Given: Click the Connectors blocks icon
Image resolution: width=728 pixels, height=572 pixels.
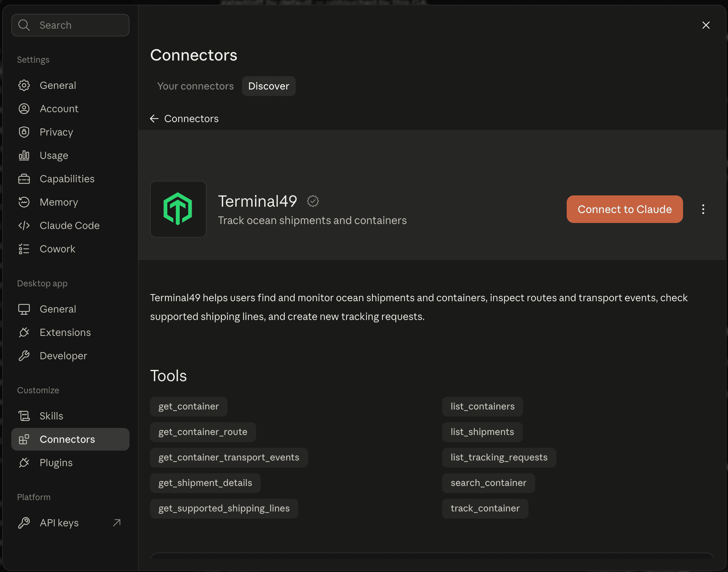Looking at the screenshot, I should pos(24,439).
